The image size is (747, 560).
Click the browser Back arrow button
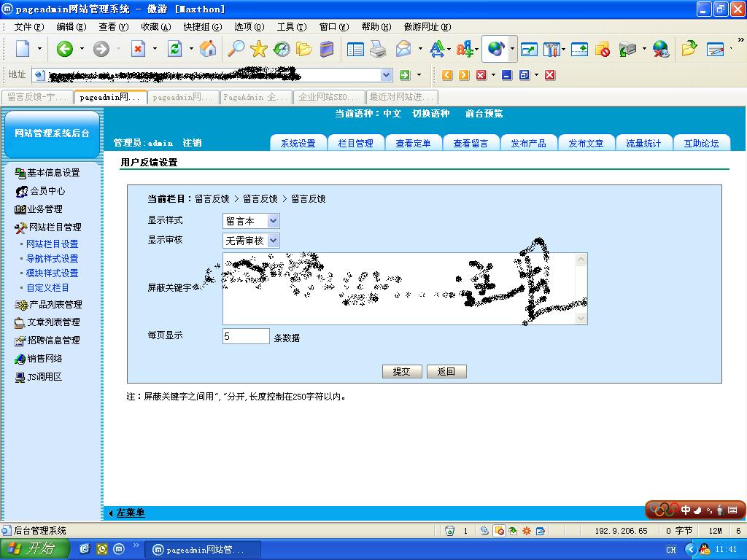pos(65,49)
